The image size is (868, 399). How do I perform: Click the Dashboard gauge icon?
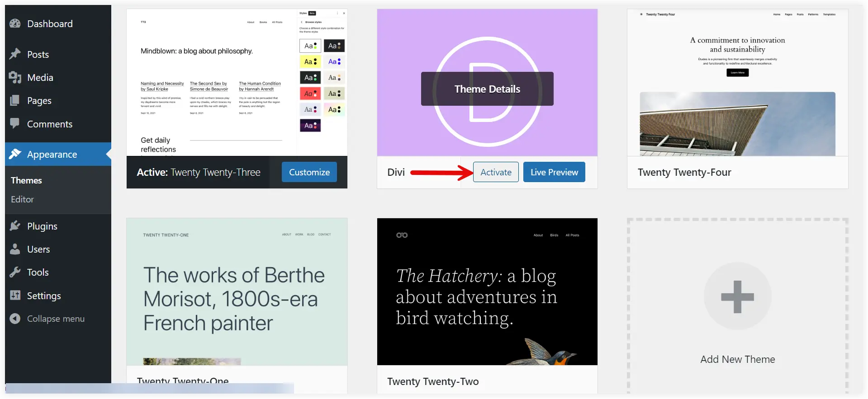15,23
